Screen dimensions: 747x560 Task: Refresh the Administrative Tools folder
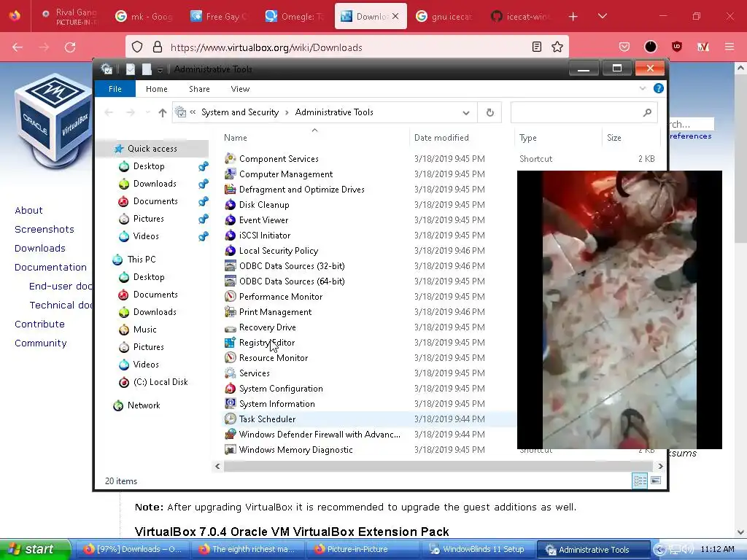[489, 112]
